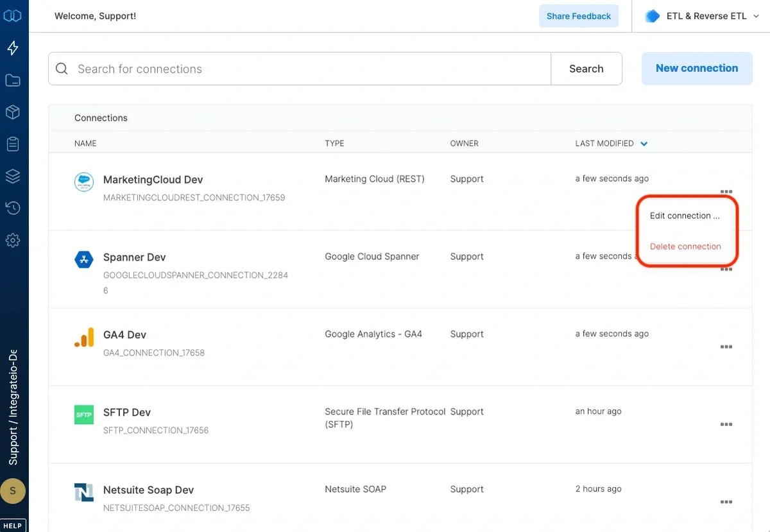The width and height of the screenshot is (770, 532).
Task: Open the clipboard templates icon in sidebar
Action: (13, 144)
